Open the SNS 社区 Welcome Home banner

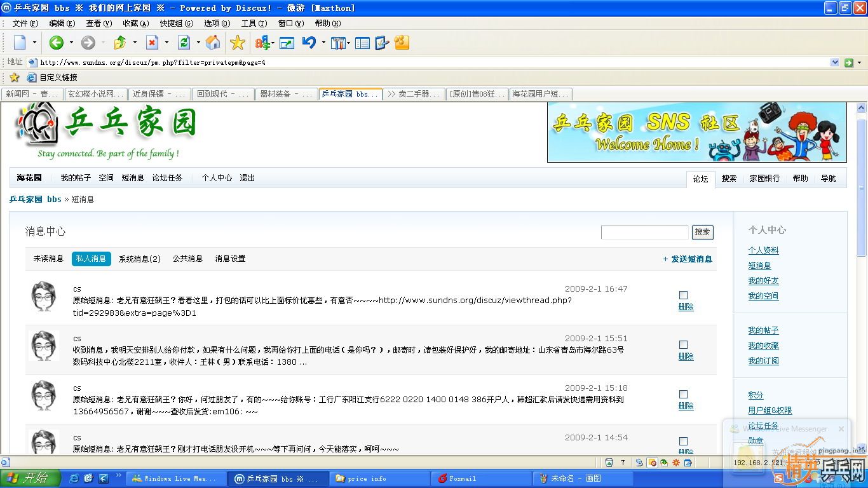tap(696, 132)
